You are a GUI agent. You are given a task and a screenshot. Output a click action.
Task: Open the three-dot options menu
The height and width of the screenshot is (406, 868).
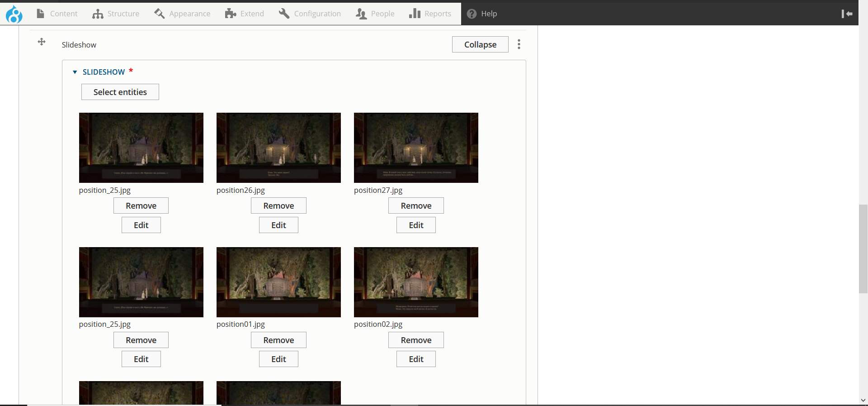[519, 44]
